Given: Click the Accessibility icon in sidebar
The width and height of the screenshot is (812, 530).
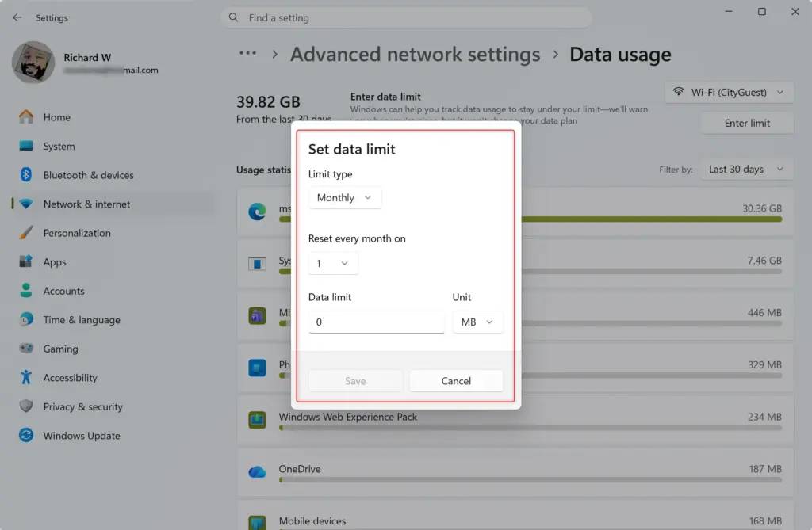Looking at the screenshot, I should (26, 377).
